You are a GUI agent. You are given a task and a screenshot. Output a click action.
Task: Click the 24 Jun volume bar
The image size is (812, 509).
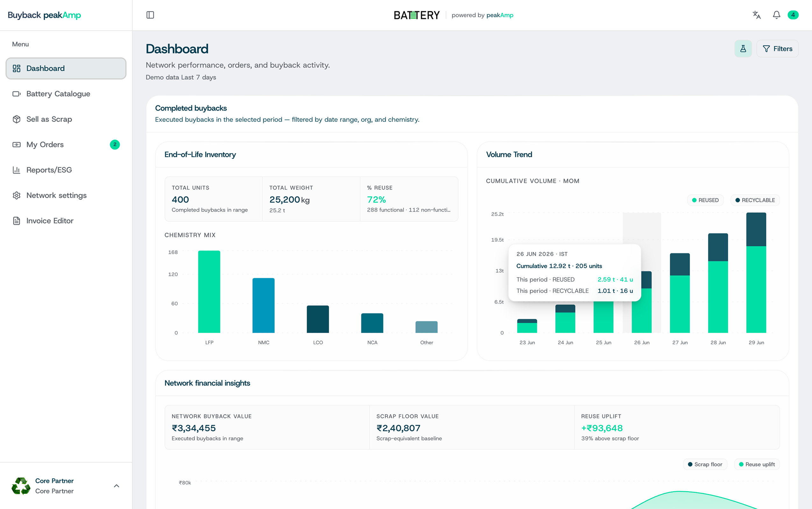coord(565,319)
